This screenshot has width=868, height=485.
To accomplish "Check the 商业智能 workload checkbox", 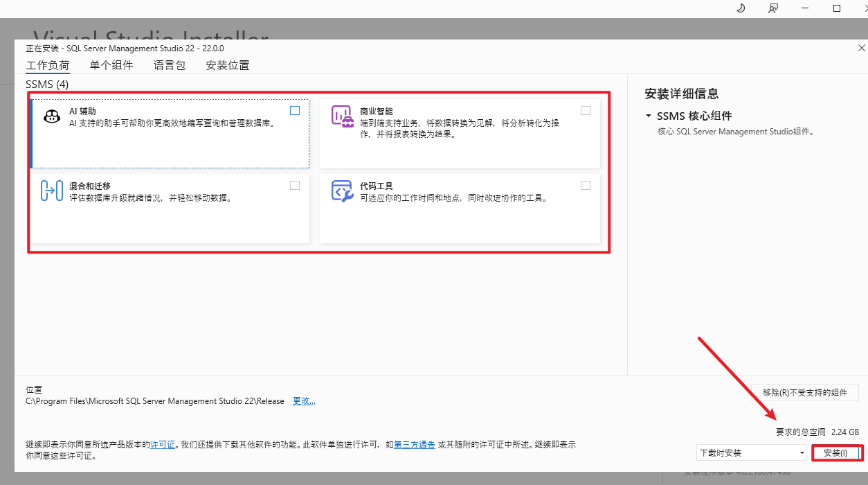I will (586, 110).
